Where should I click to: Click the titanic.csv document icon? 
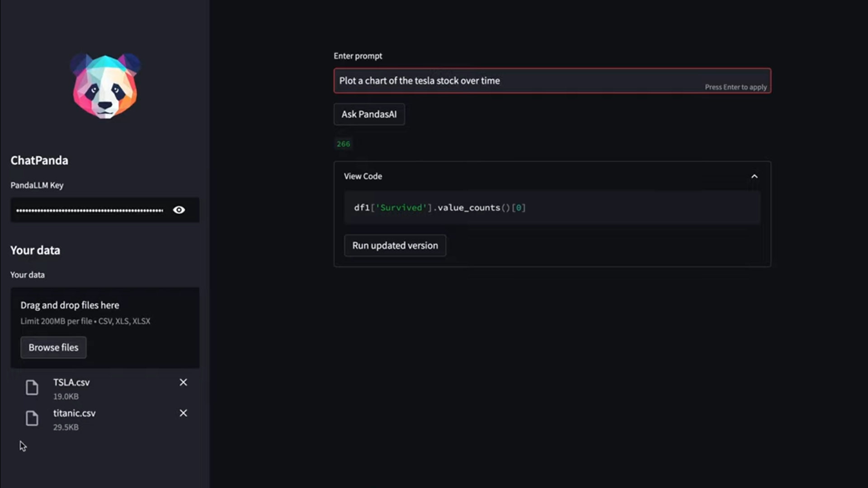tap(32, 418)
